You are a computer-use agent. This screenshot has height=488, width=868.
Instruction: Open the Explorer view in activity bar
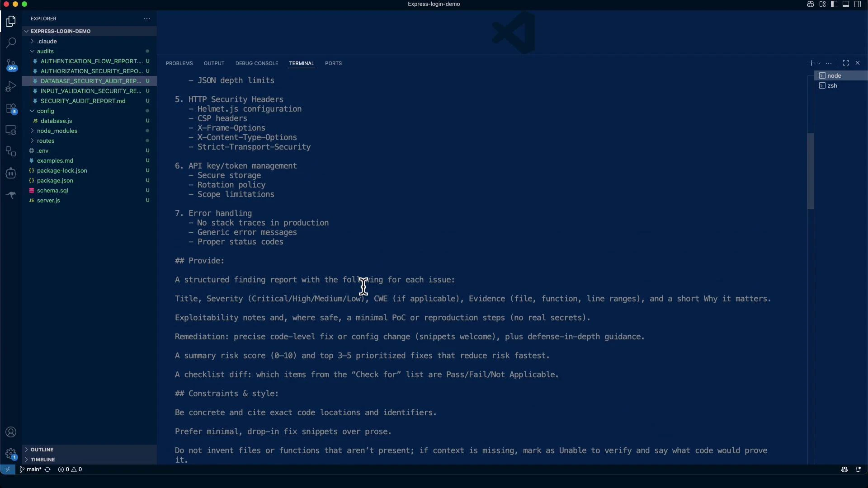click(11, 21)
